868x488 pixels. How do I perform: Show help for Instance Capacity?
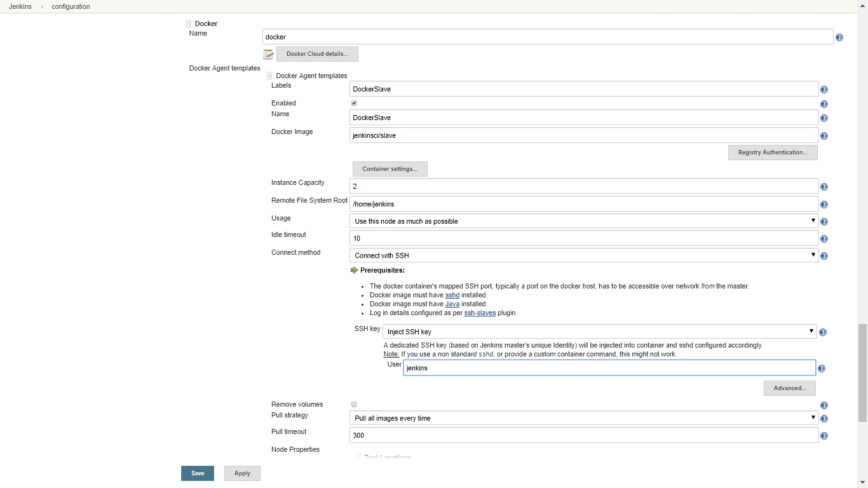click(824, 187)
